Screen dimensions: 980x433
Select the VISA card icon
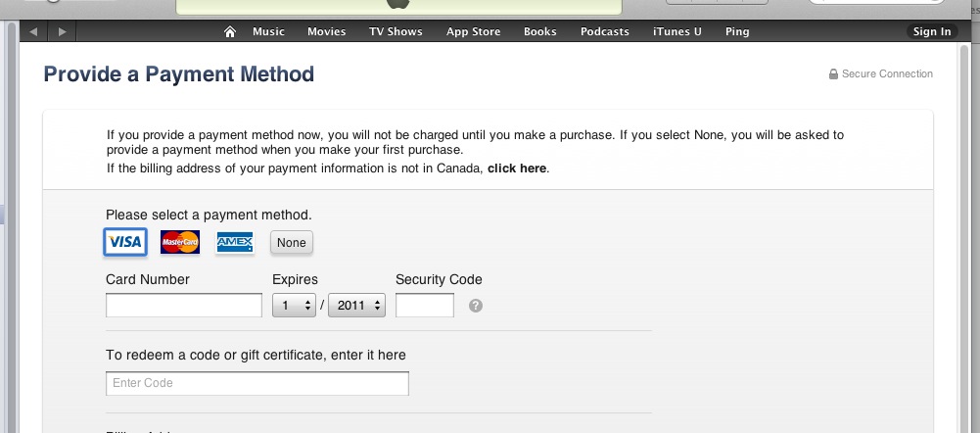pos(125,242)
